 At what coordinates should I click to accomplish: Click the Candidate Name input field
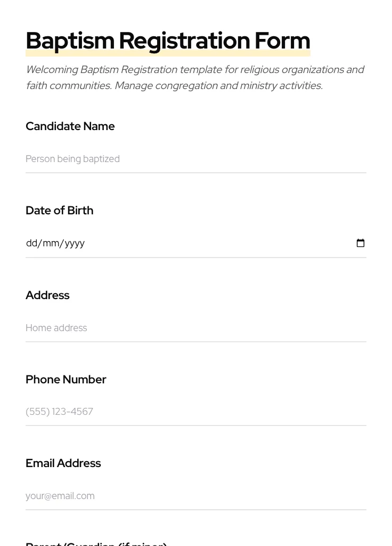point(195,159)
